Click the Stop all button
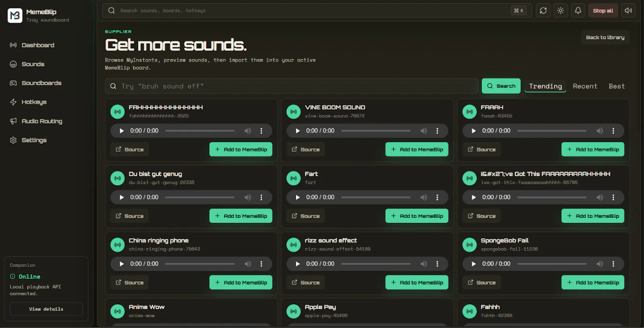Screen dimensions: 644x328 603,10
